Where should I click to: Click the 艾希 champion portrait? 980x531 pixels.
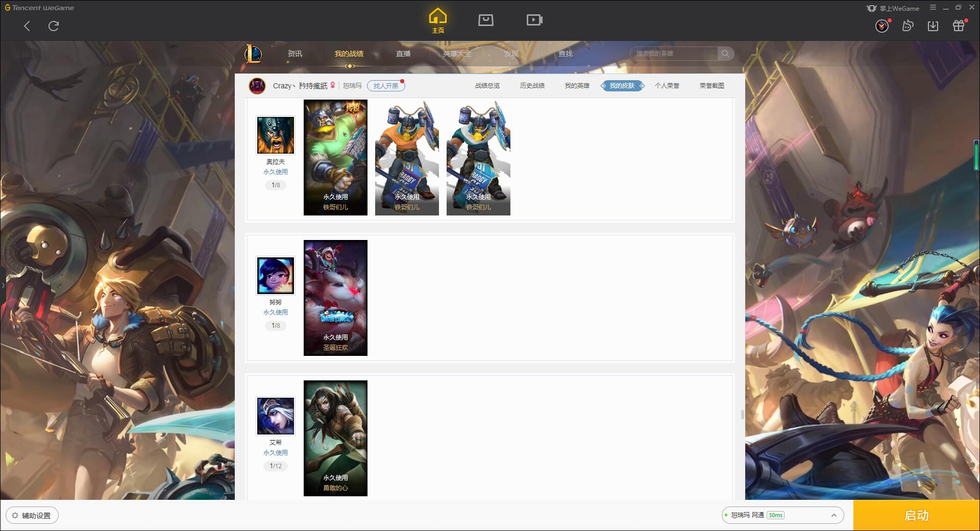pyautogui.click(x=276, y=416)
